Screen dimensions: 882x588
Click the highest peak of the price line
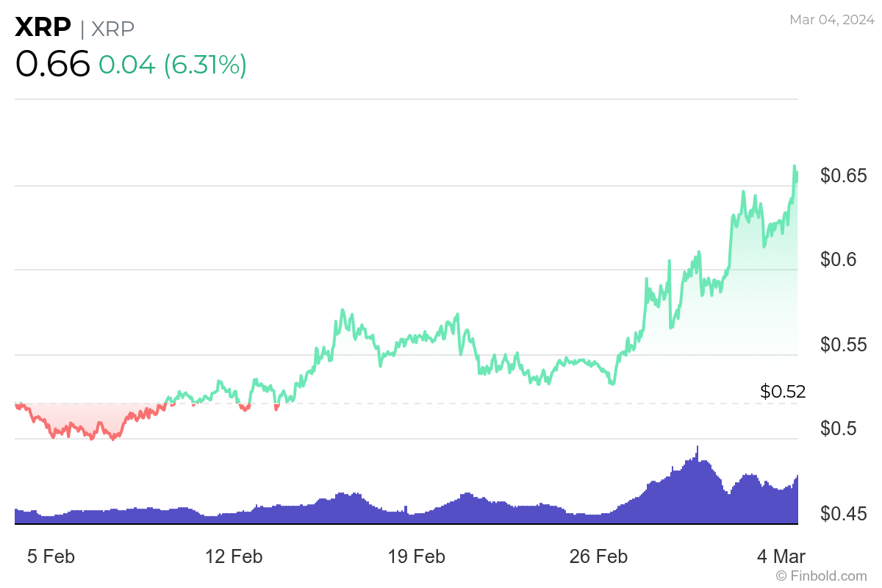795,167
